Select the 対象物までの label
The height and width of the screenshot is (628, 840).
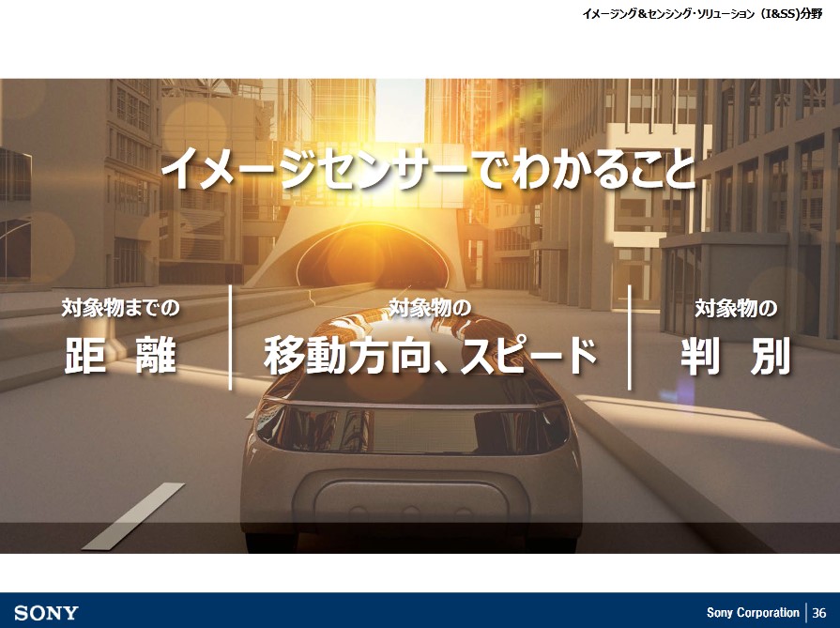tap(120, 307)
